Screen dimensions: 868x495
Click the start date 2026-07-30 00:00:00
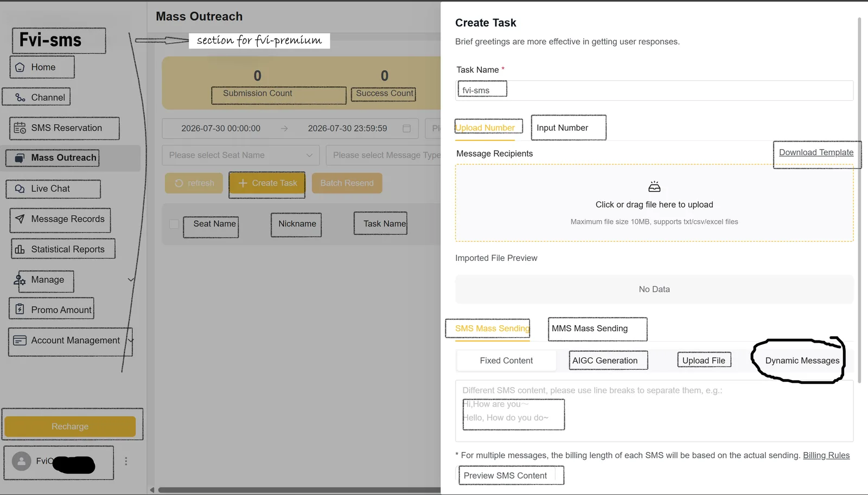(x=221, y=128)
